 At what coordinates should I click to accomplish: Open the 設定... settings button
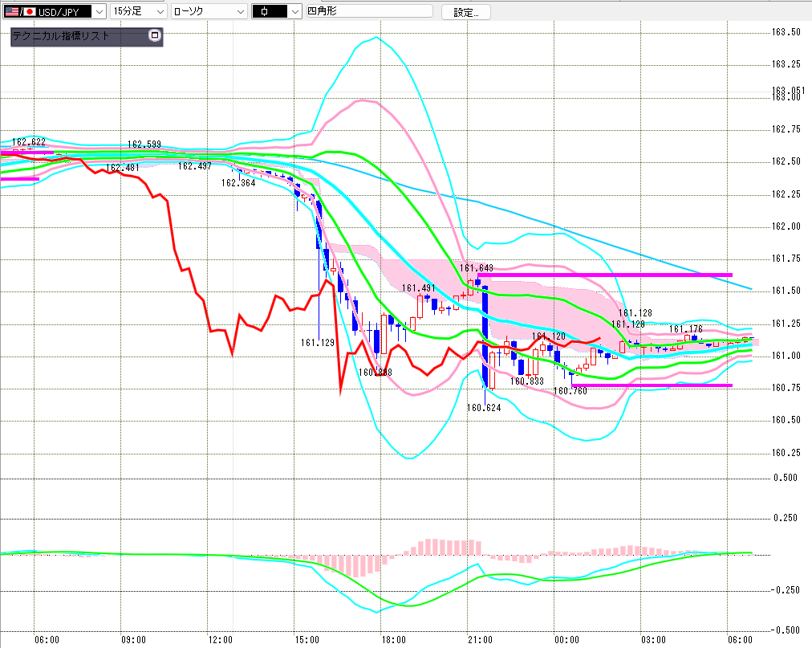465,12
